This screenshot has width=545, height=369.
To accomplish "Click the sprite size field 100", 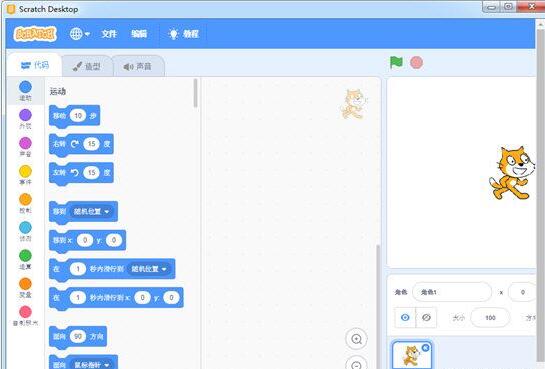I will click(490, 318).
